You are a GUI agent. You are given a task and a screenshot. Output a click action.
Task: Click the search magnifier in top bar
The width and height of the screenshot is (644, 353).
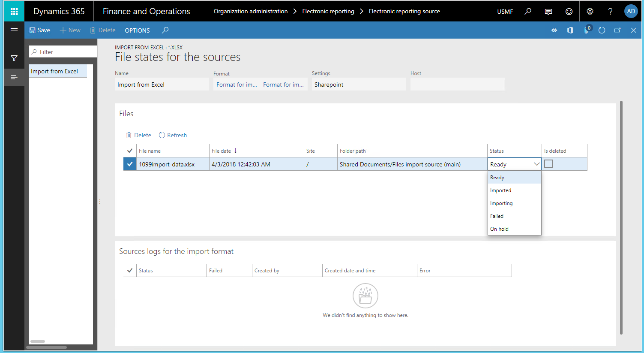coord(528,11)
